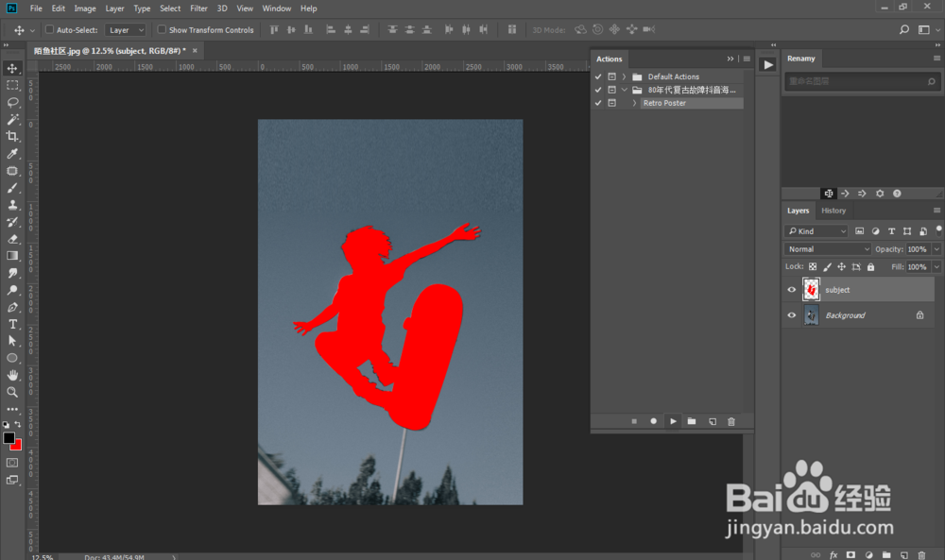Delete action with trash icon in Actions panel
Image resolution: width=945 pixels, height=560 pixels.
(x=731, y=421)
